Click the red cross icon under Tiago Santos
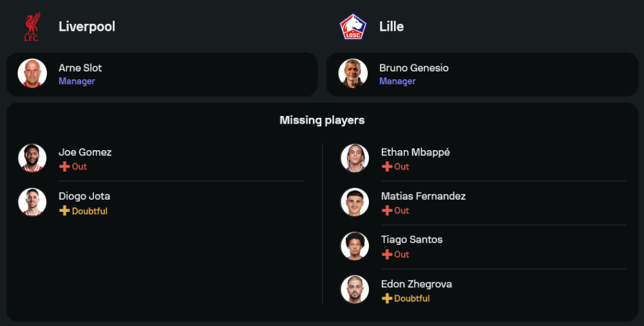Screen dimensions: 644x326 387,254
